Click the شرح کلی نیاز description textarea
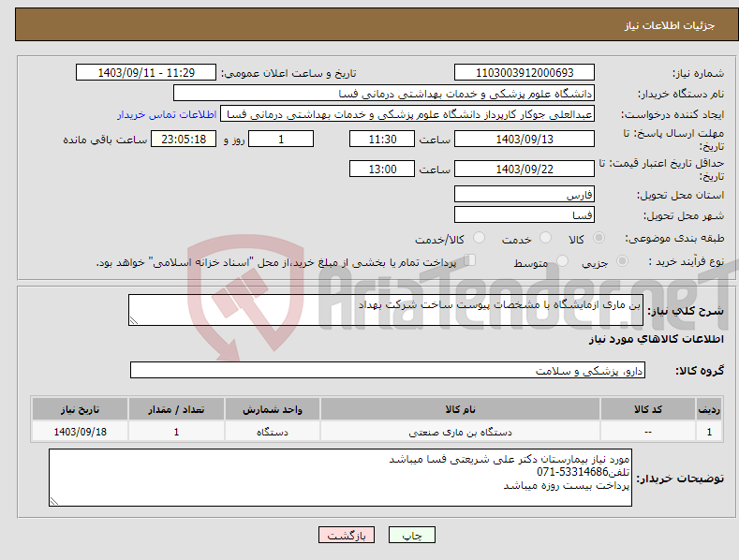 pyautogui.click(x=386, y=310)
